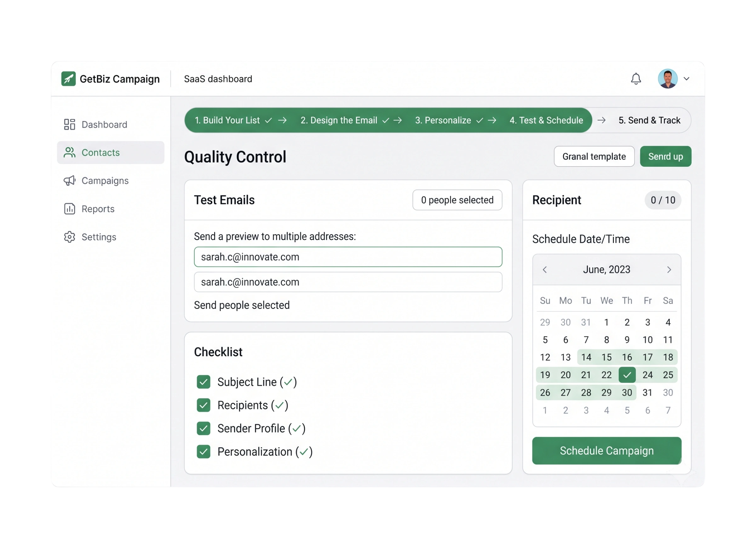
Task: Choose date 31 in the last June row
Action: (647, 392)
